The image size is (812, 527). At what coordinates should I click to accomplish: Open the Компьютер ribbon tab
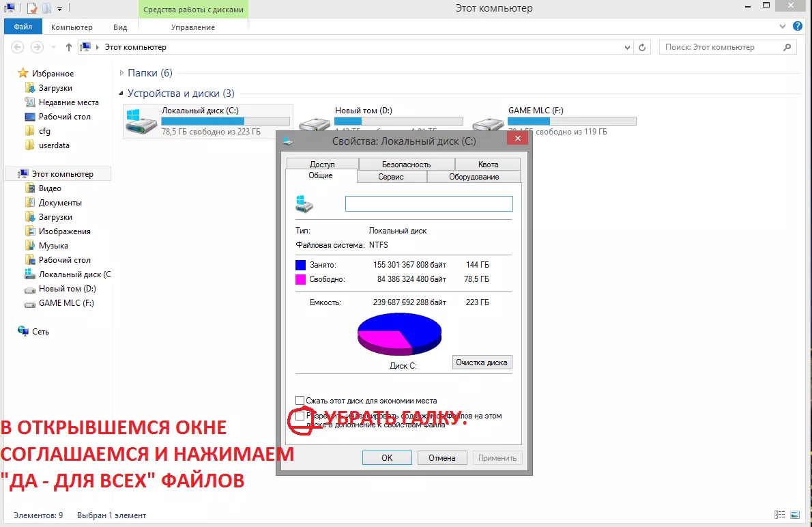tap(72, 27)
